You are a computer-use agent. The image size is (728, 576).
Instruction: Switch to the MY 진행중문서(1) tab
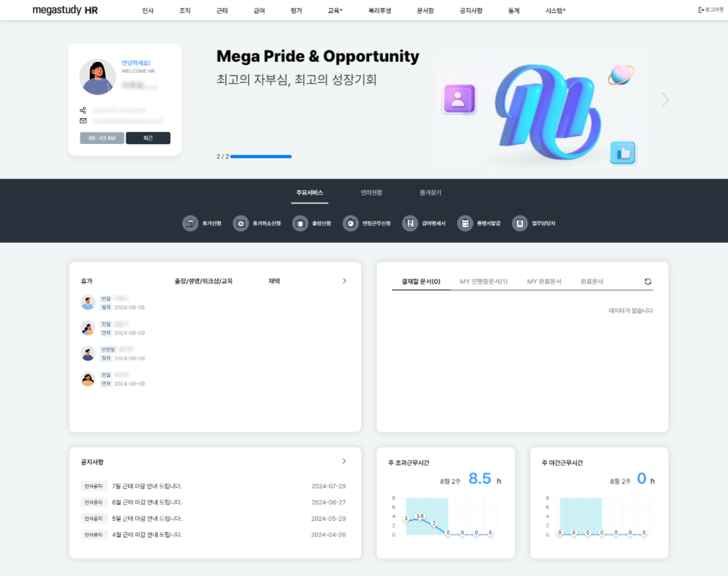[483, 282]
